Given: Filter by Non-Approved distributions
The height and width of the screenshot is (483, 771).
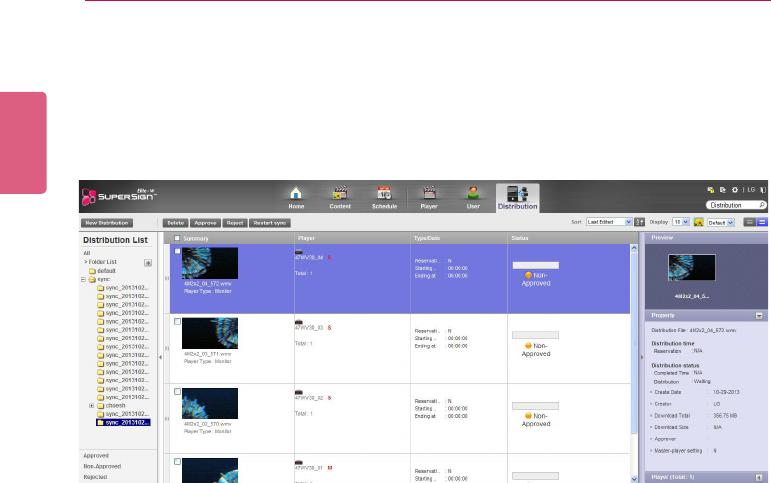Looking at the screenshot, I should pos(102,466).
